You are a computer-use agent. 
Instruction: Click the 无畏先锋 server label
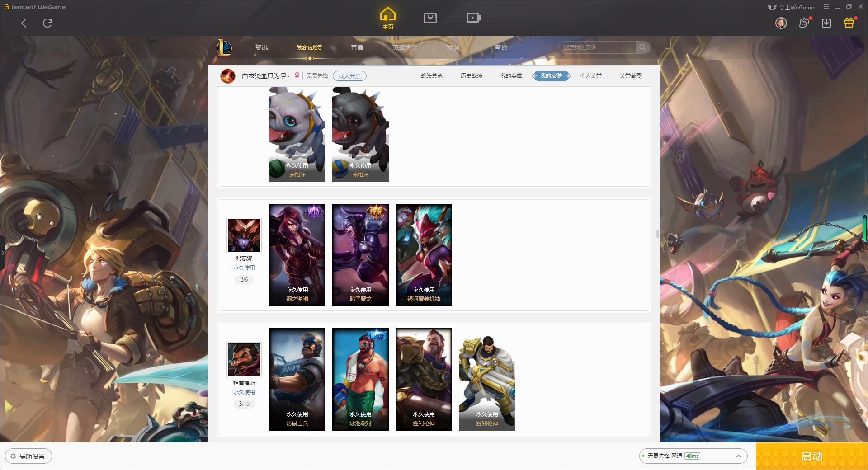pos(317,76)
